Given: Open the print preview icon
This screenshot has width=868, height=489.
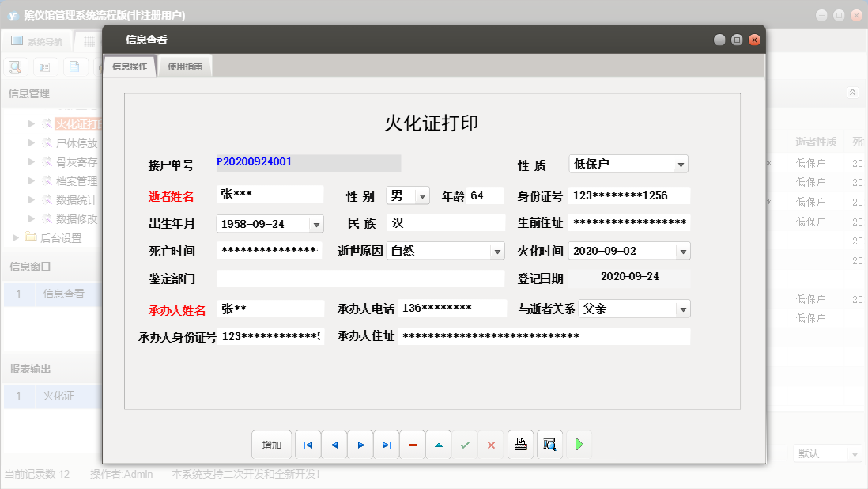Looking at the screenshot, I should (x=549, y=444).
